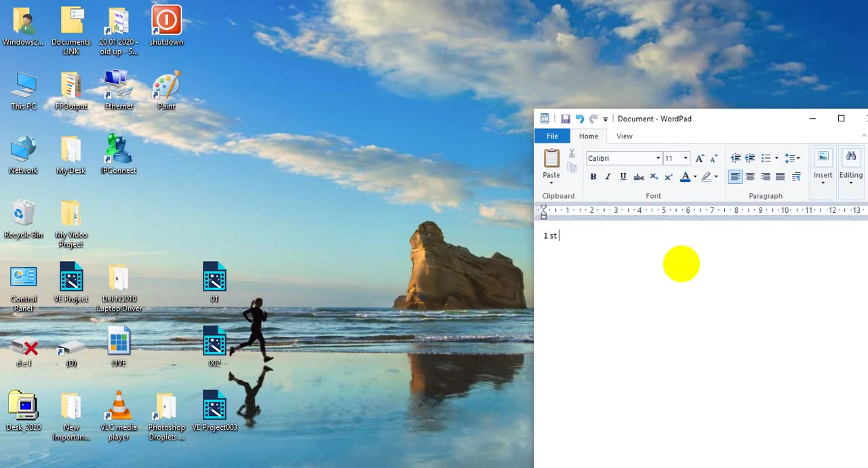Increase indent in Paragraph group
Viewport: 868px width, 468px height.
coord(750,158)
